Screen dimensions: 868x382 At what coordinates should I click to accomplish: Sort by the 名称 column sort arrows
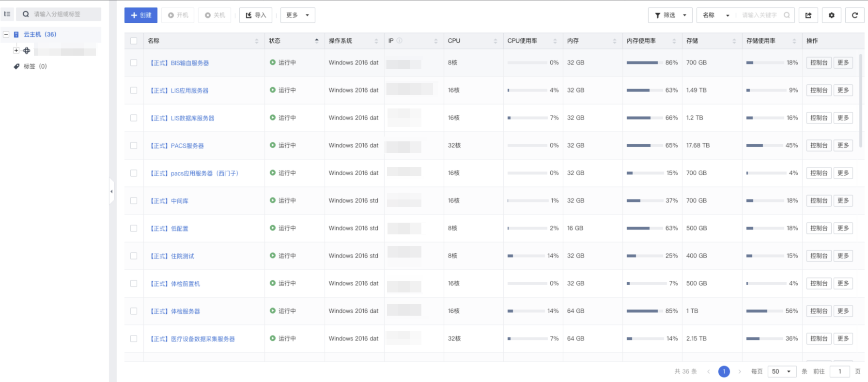click(257, 41)
